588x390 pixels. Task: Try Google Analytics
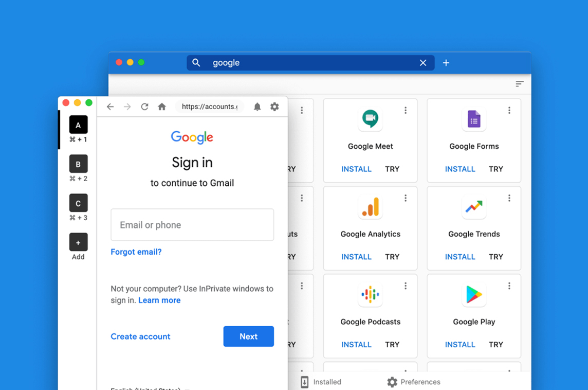tap(392, 257)
